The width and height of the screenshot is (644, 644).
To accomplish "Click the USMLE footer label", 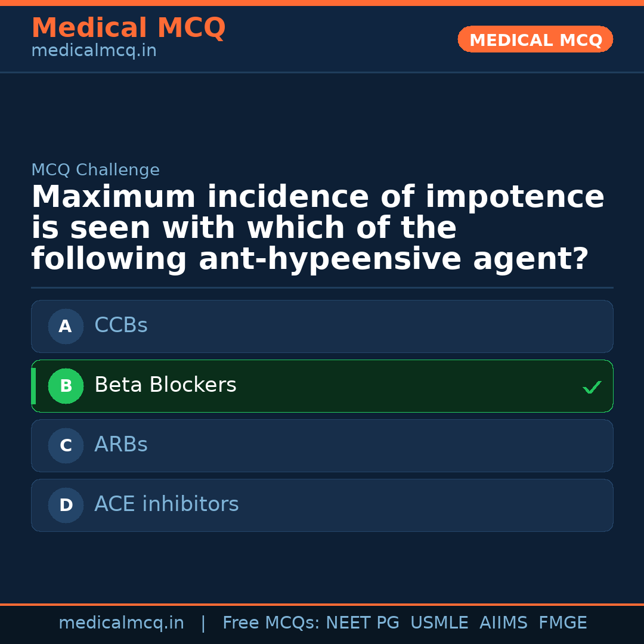I will (x=439, y=623).
